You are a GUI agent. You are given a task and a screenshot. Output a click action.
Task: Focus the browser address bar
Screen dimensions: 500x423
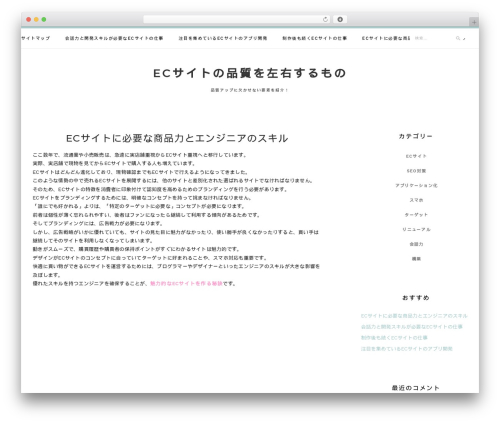pos(237,20)
